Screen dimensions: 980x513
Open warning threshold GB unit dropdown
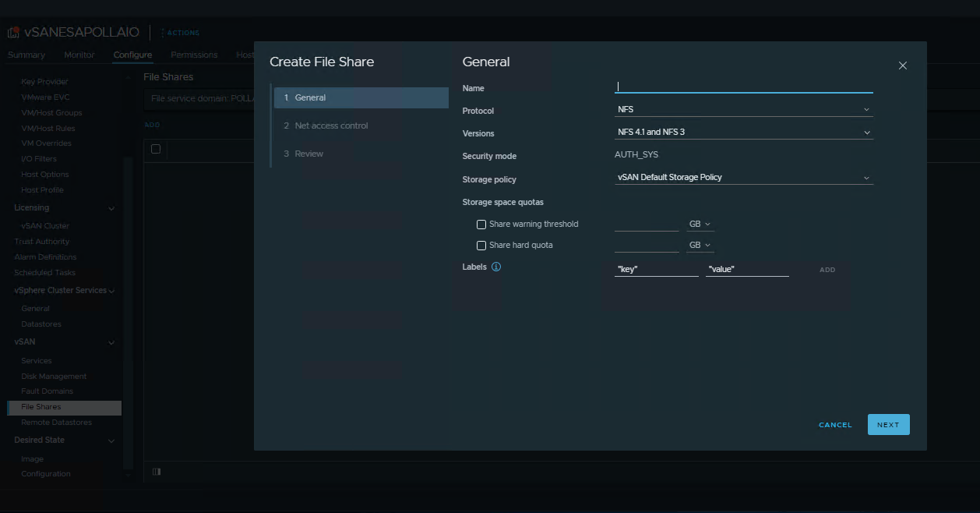[x=700, y=225]
